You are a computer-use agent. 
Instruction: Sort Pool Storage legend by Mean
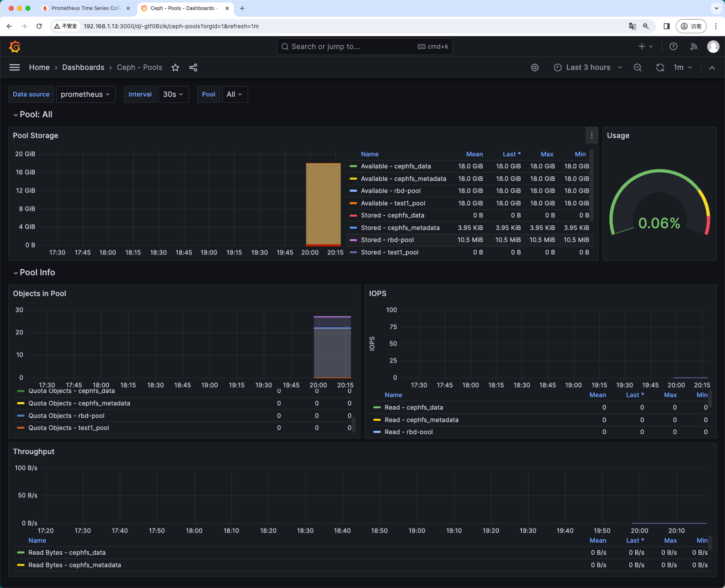(474, 154)
